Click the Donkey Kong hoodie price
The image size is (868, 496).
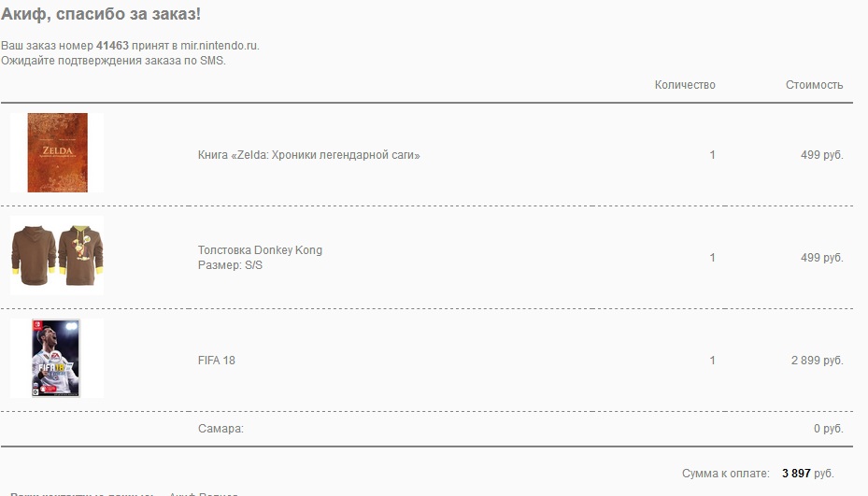(821, 258)
